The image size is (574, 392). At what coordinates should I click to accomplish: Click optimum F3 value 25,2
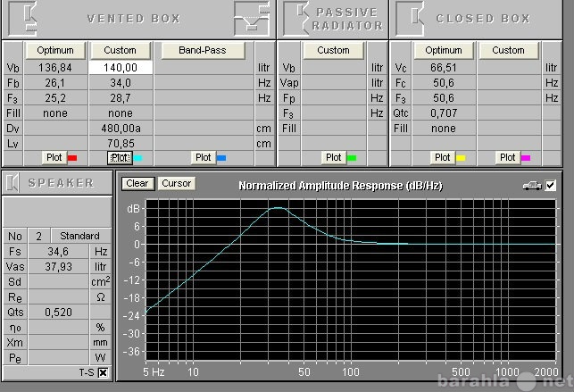point(55,98)
